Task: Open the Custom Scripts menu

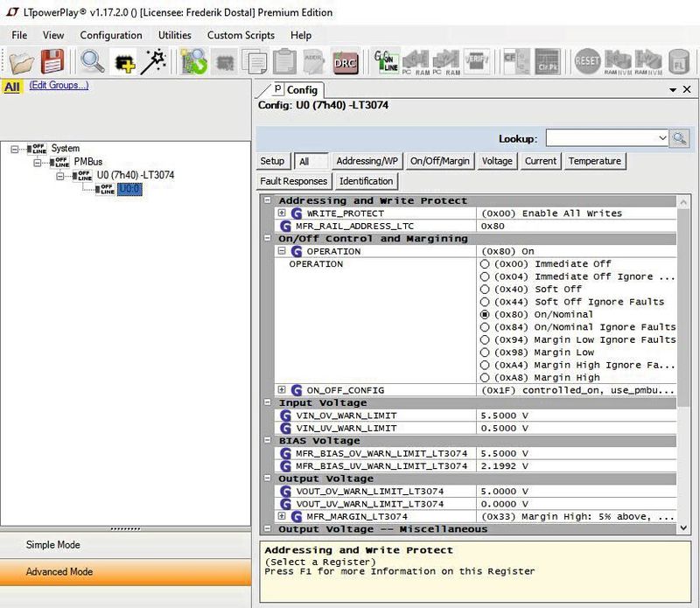Action: (241, 35)
